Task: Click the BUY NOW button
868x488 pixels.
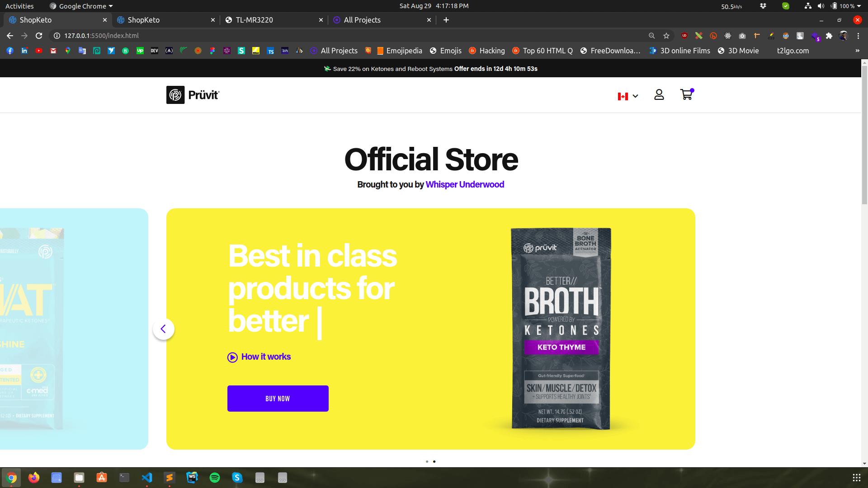Action: tap(278, 398)
